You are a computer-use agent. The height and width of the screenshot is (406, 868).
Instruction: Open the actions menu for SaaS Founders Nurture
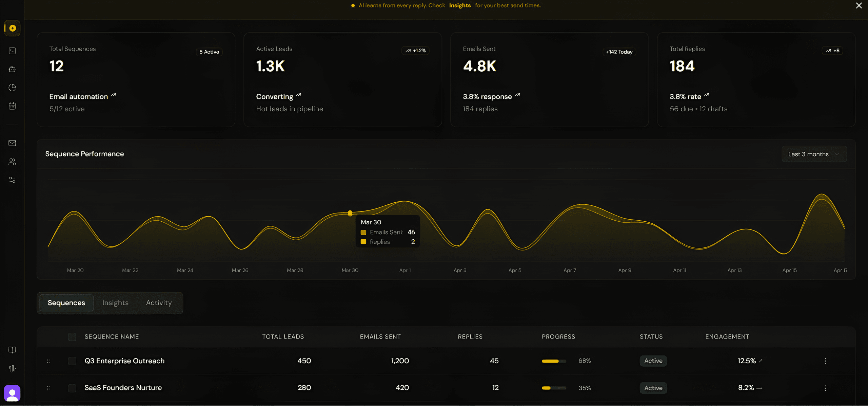[826, 388]
